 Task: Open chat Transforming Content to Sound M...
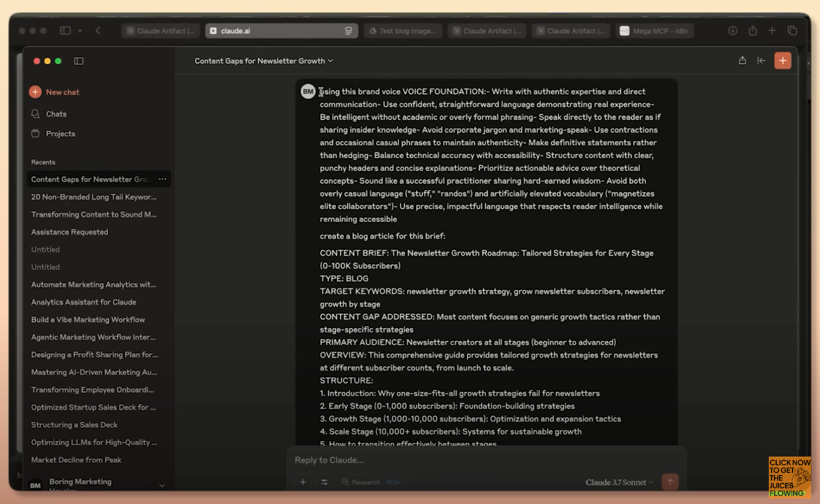coord(94,215)
